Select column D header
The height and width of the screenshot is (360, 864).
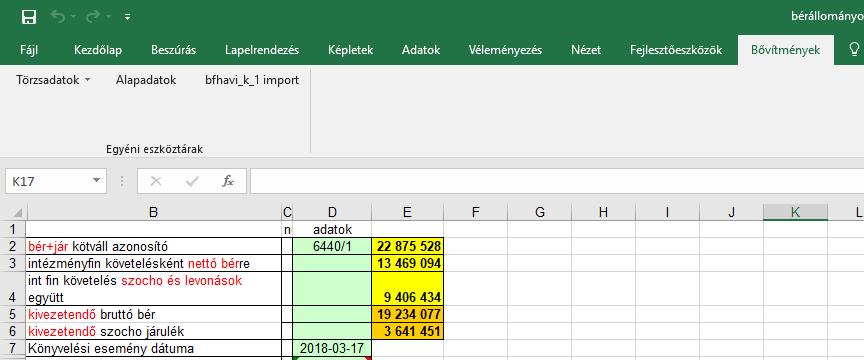[x=332, y=212]
